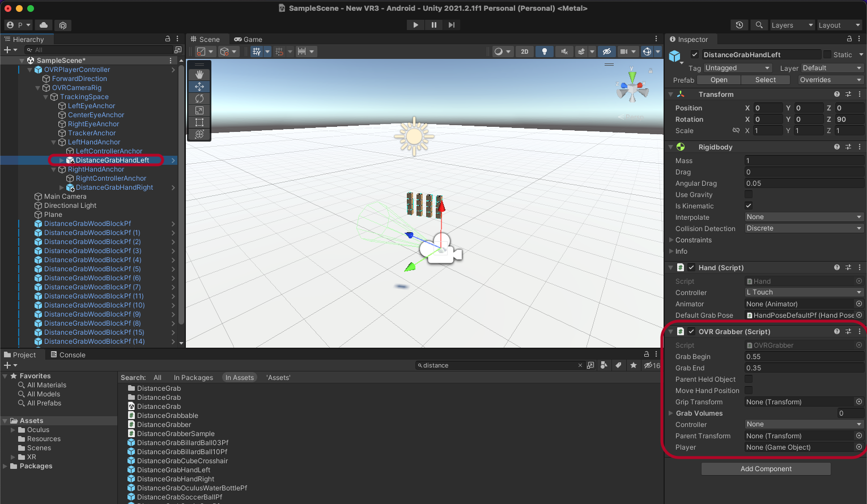This screenshot has width=867, height=504.
Task: Click Add Component button
Action: pyautogui.click(x=766, y=469)
